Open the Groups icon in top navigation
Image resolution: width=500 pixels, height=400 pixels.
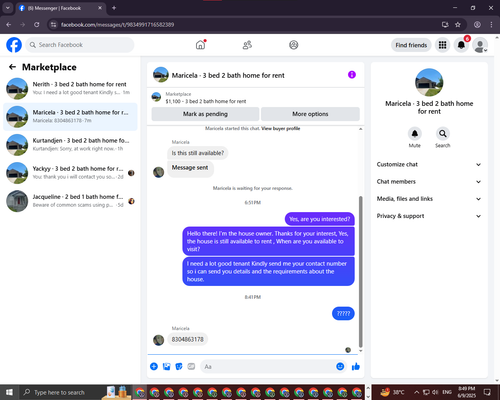[x=294, y=45]
